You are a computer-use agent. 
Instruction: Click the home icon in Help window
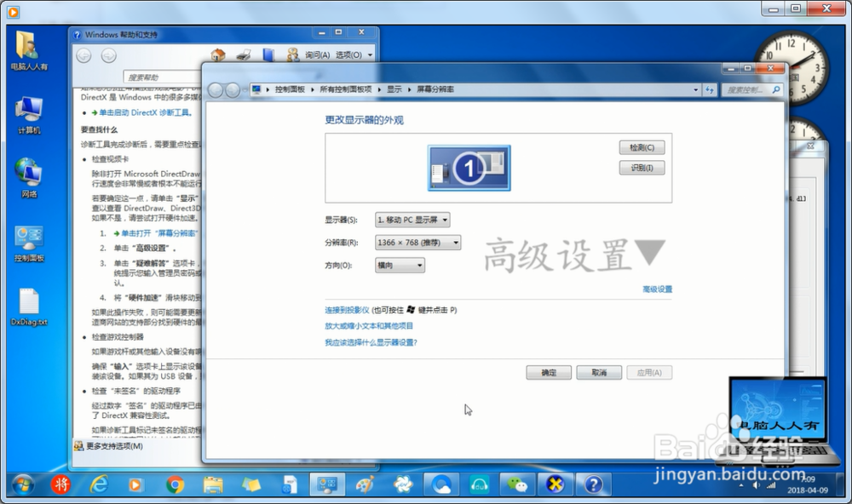pyautogui.click(x=218, y=54)
